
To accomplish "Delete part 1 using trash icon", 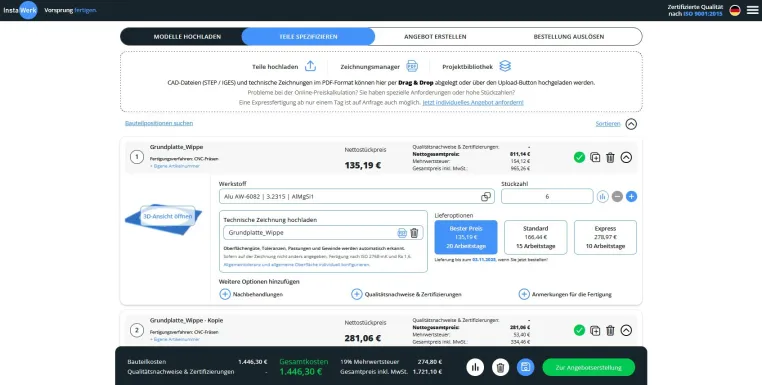I will tap(610, 157).
